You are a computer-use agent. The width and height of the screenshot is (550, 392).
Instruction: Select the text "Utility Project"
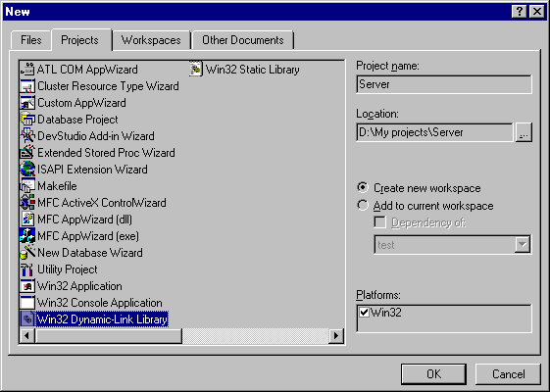(68, 269)
